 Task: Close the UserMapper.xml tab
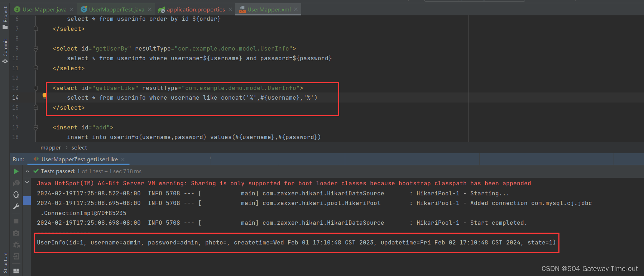pos(296,9)
